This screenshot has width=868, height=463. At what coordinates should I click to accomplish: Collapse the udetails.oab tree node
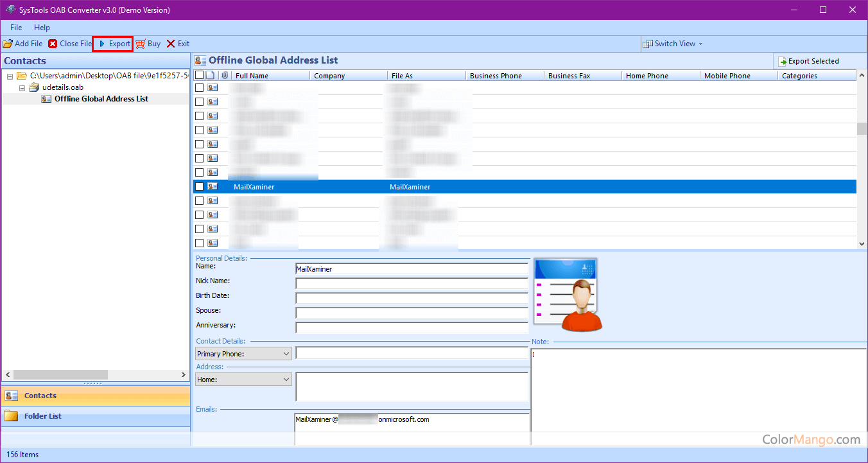pyautogui.click(x=22, y=87)
